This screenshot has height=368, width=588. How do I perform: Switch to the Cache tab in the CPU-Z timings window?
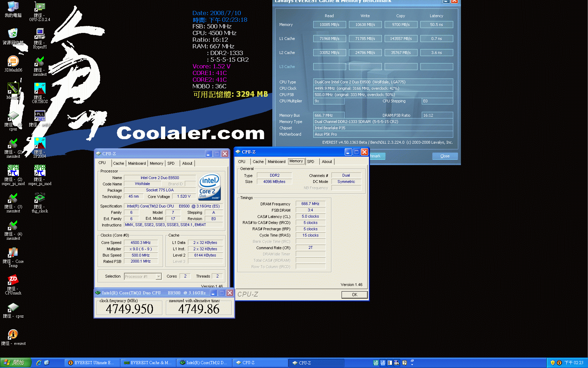pyautogui.click(x=258, y=162)
